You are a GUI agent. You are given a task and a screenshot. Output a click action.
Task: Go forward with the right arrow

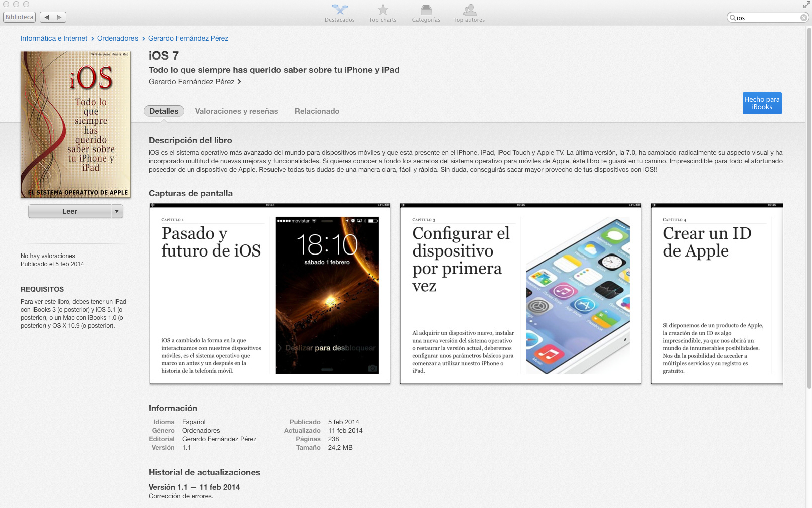[59, 17]
